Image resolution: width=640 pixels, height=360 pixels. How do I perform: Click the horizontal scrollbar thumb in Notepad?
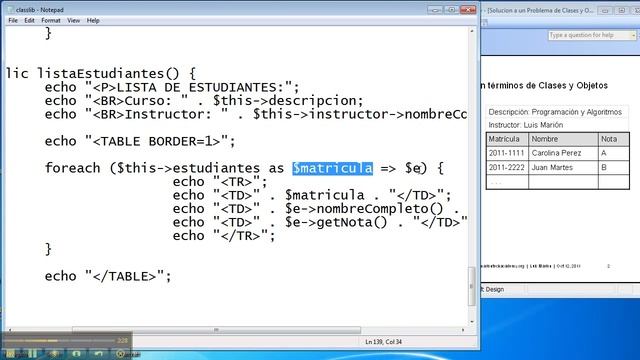(x=216, y=330)
